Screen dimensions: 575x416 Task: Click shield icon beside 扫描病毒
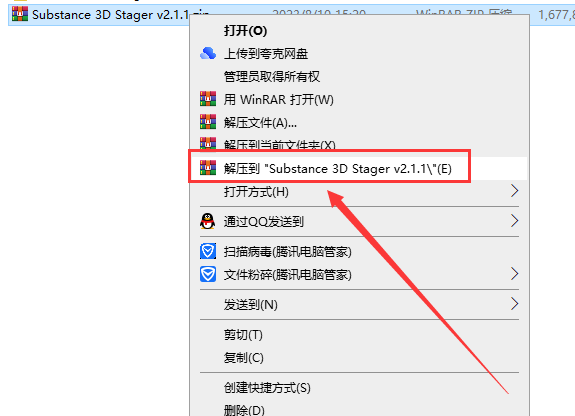[x=208, y=251]
